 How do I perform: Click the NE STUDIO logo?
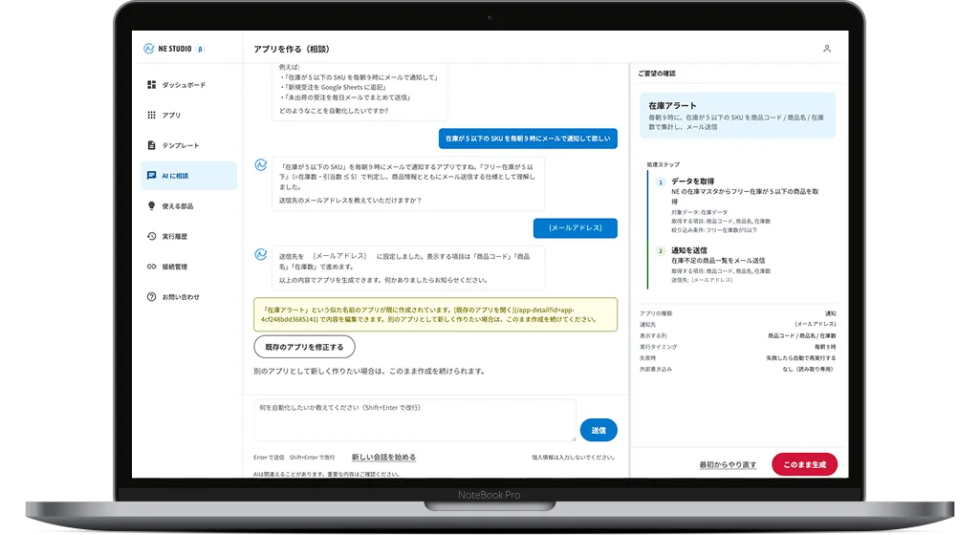167,49
